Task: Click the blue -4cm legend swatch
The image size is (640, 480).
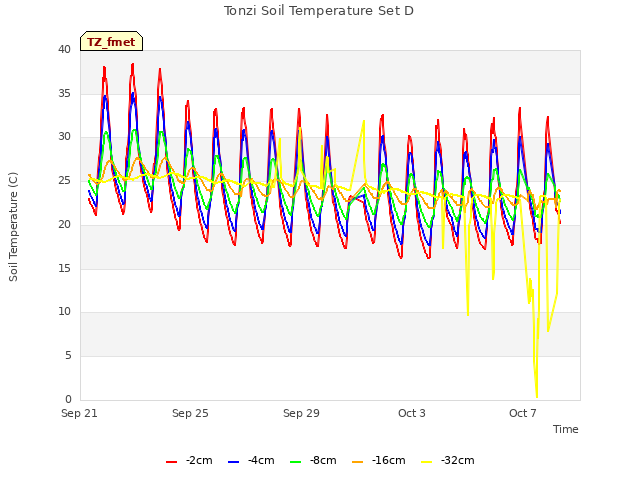Action: pyautogui.click(x=233, y=462)
